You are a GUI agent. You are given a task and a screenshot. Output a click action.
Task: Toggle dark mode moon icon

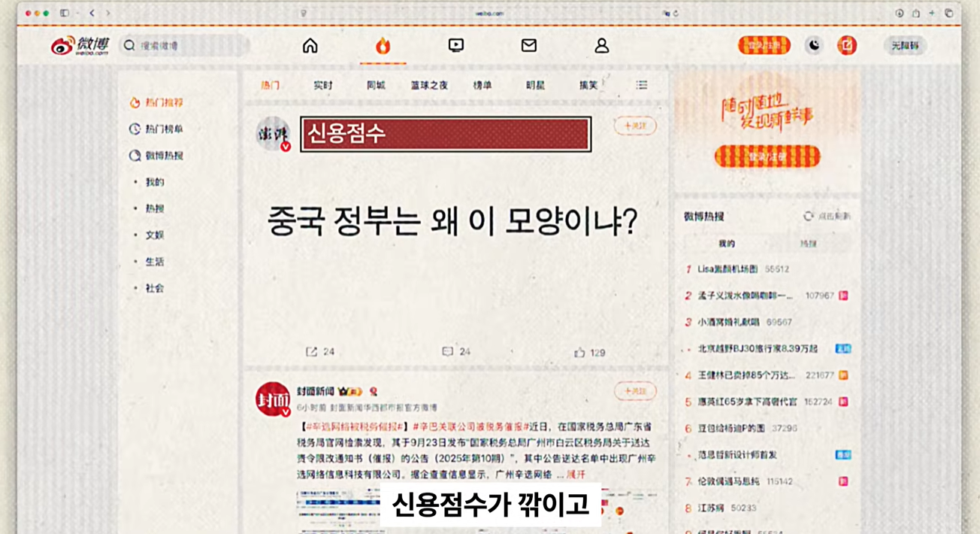(x=814, y=46)
